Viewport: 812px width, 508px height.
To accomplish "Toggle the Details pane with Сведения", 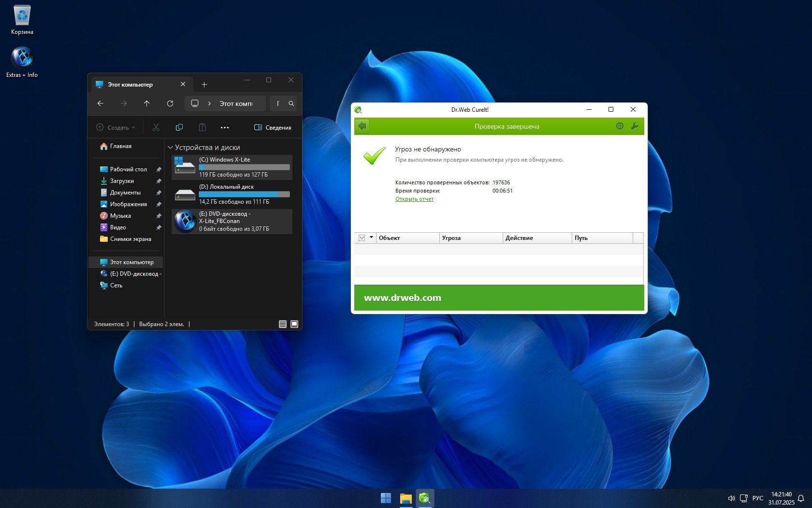I will (x=273, y=128).
